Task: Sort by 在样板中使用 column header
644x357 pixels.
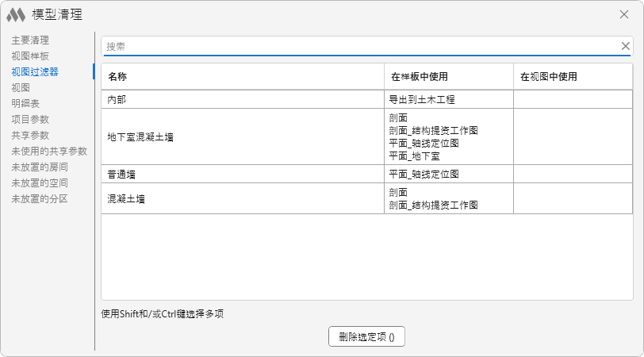Action: click(420, 77)
